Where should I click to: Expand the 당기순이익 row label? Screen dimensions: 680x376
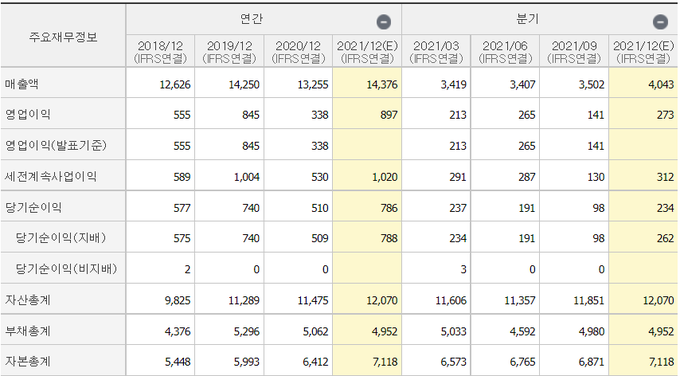[x=33, y=207]
